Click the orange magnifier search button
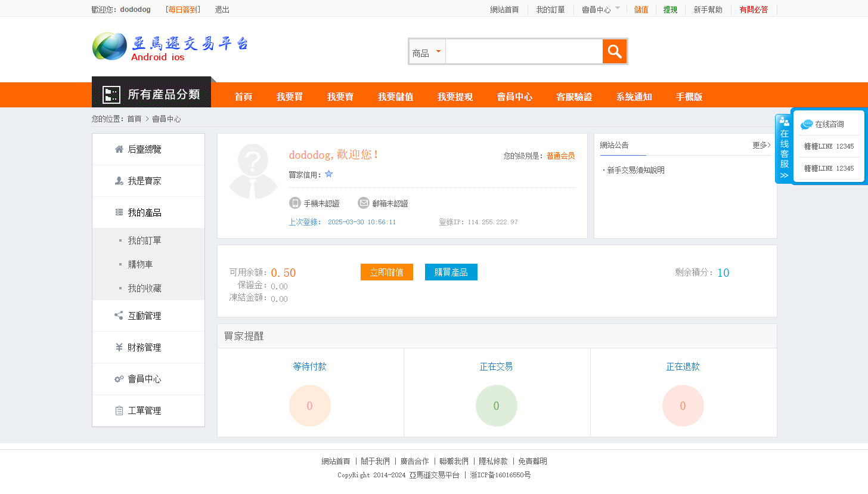This screenshot has height=494, width=868. [x=614, y=51]
